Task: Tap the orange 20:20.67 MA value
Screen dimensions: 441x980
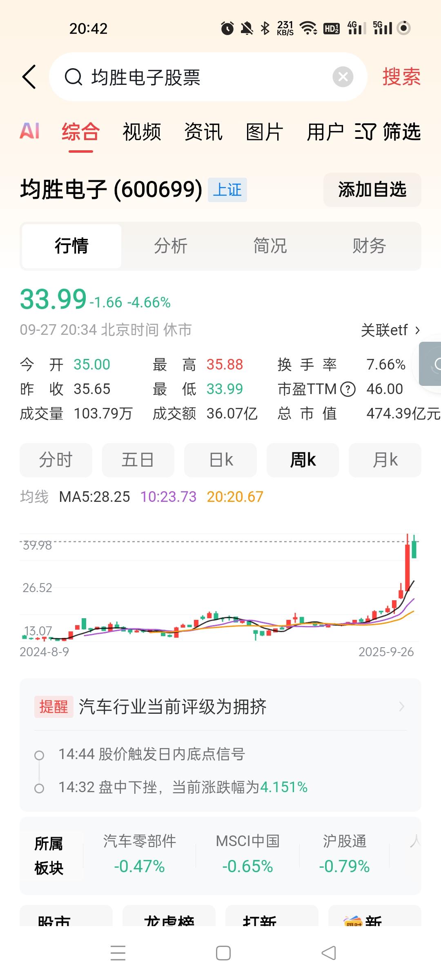Action: [235, 497]
